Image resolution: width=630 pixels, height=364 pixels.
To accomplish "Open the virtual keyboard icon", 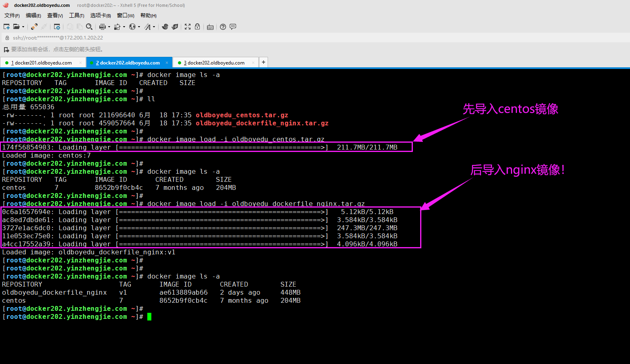I will point(210,27).
